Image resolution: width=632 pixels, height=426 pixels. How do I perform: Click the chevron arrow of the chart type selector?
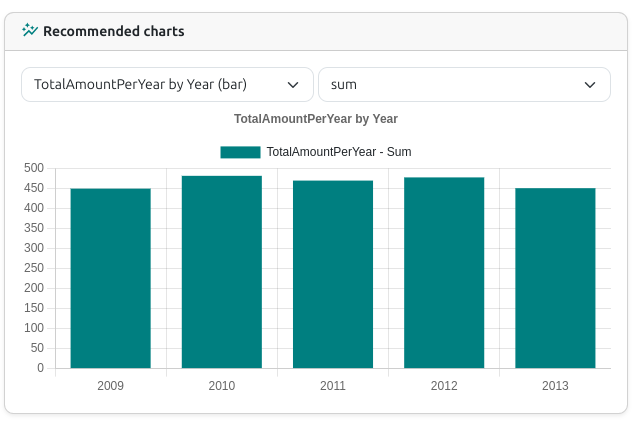pyautogui.click(x=293, y=85)
